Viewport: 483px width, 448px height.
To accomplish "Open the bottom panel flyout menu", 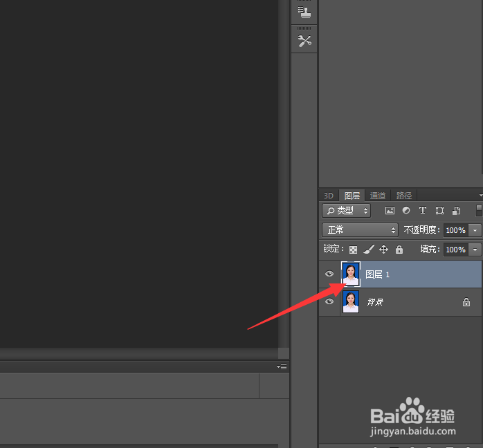I will click(x=282, y=366).
